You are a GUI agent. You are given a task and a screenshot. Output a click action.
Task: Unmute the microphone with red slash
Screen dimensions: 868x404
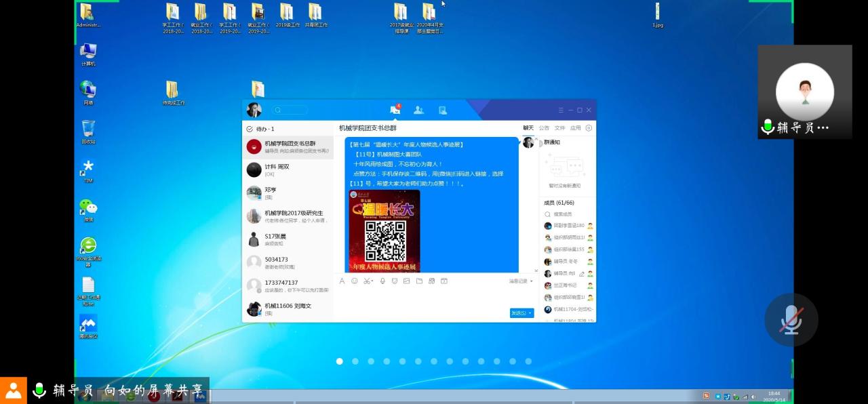point(791,319)
